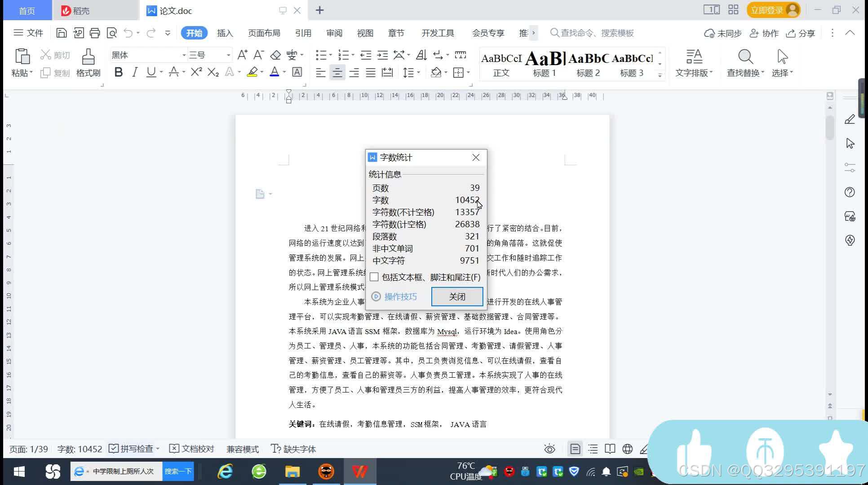Screen dimensions: 868x485
Task: Expand the paste options arrow
Action: (31, 72)
